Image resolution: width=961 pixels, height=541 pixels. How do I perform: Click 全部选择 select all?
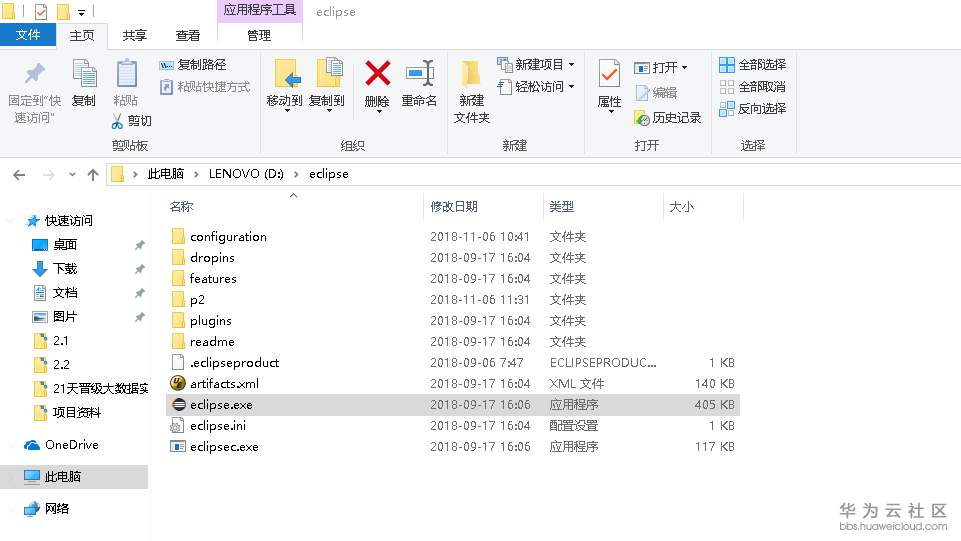(x=753, y=64)
